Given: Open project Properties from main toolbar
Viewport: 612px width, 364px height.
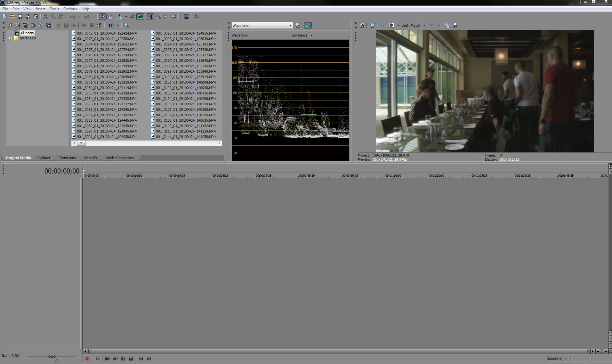Looking at the screenshot, I should click(x=36, y=17).
